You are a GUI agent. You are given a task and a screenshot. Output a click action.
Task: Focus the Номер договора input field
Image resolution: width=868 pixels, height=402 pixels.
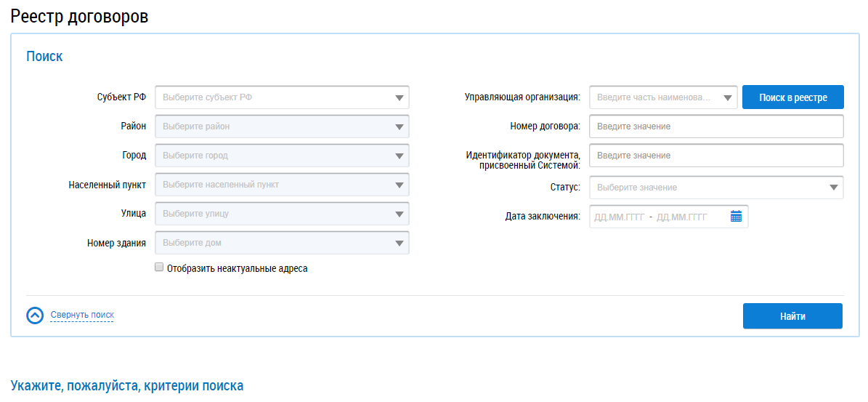(715, 126)
